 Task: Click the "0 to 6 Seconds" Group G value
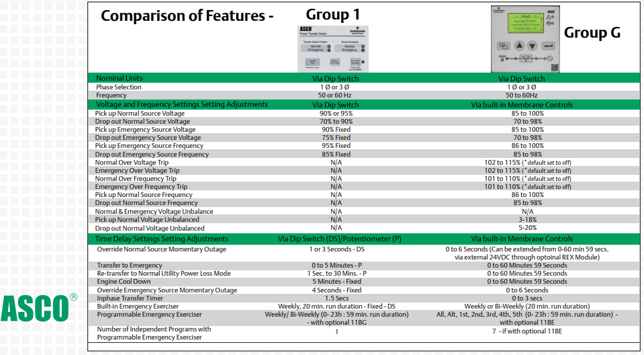pyautogui.click(x=527, y=290)
